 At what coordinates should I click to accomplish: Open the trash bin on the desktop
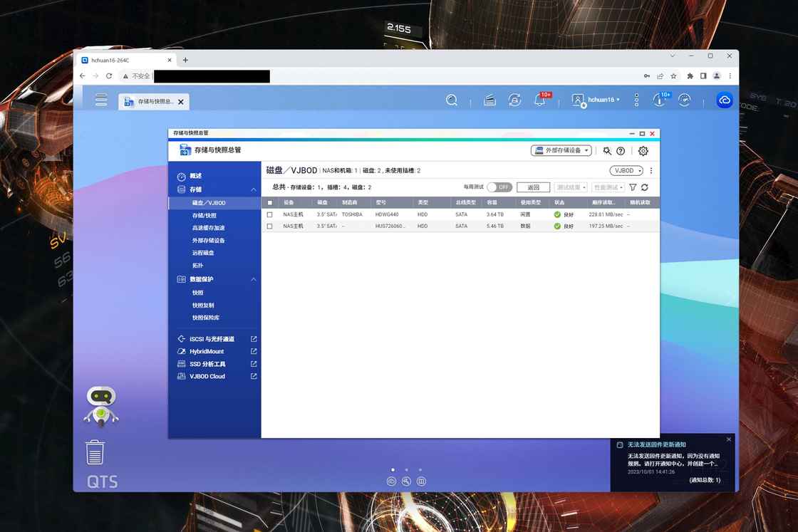tap(95, 453)
